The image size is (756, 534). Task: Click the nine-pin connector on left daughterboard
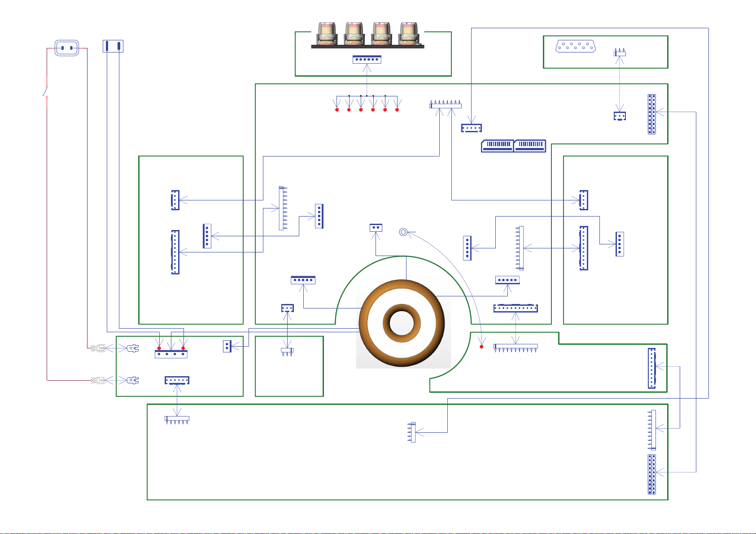(x=175, y=252)
